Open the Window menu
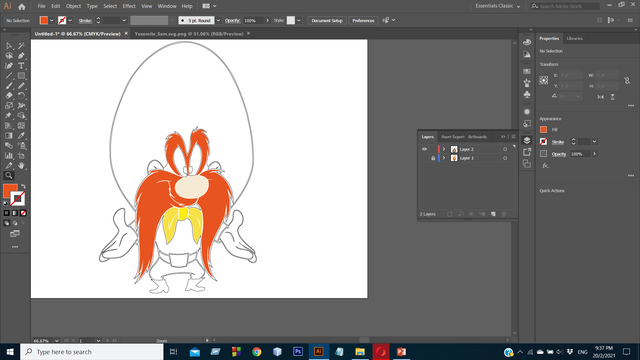The image size is (640, 360). point(167,6)
